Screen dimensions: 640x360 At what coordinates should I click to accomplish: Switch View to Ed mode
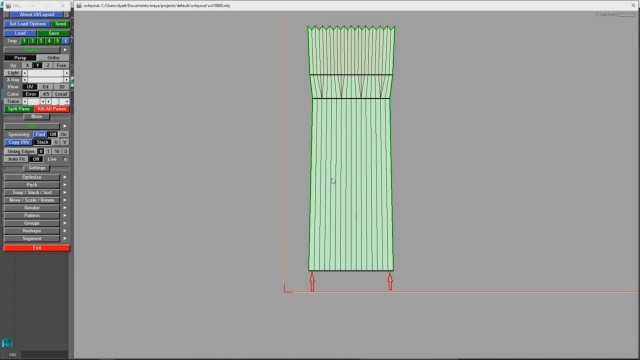tap(45, 87)
